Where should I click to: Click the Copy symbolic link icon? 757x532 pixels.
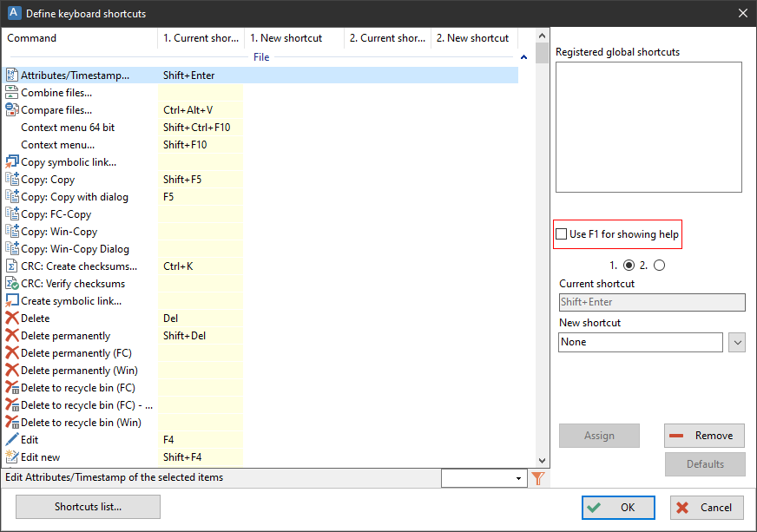coord(12,162)
